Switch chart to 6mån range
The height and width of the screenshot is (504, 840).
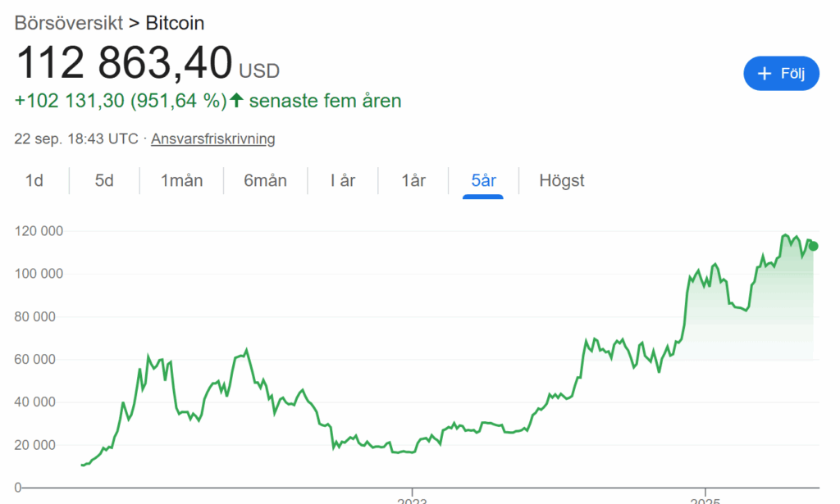(x=265, y=180)
